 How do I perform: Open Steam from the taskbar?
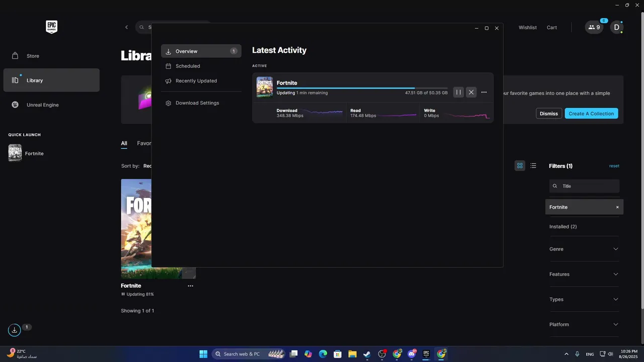367,354
